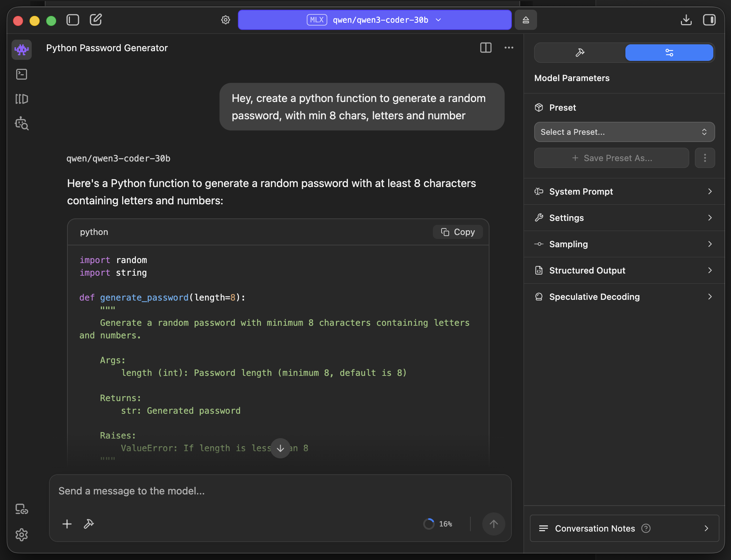Viewport: 731px width, 560px height.
Task: Click the Python Password Generator title
Action: 107,48
